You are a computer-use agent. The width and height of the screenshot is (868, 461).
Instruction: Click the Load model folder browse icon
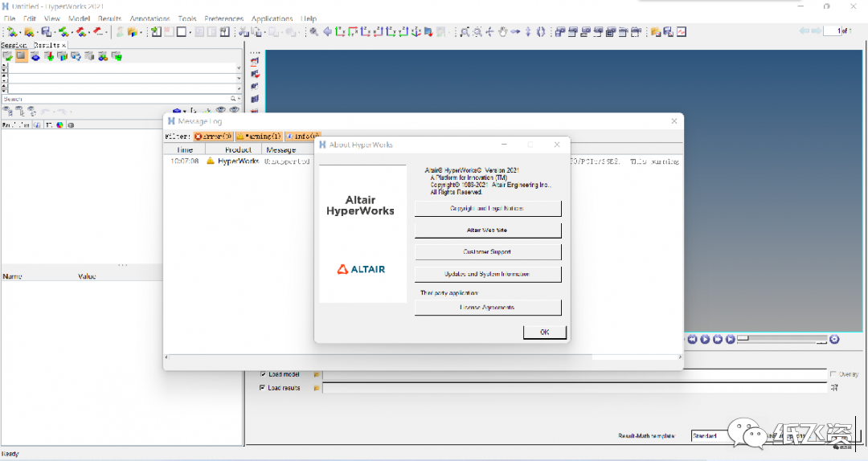tap(317, 374)
